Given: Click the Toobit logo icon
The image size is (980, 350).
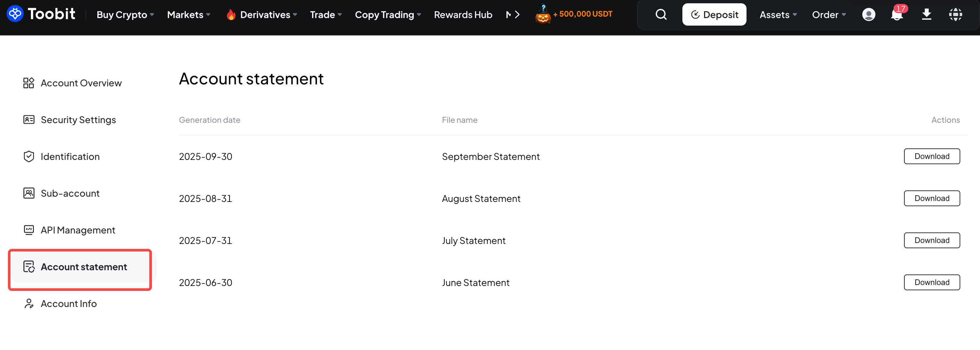Looking at the screenshot, I should click(15, 14).
